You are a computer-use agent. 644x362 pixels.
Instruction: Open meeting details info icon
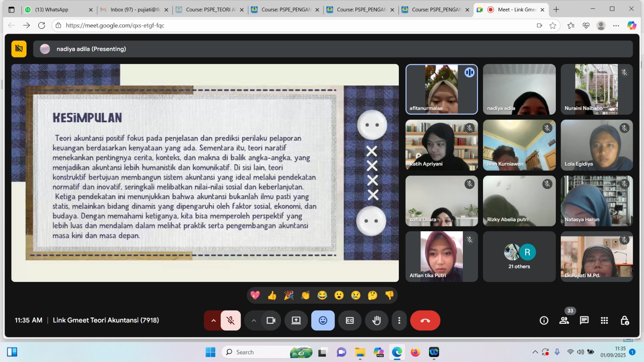(x=544, y=321)
